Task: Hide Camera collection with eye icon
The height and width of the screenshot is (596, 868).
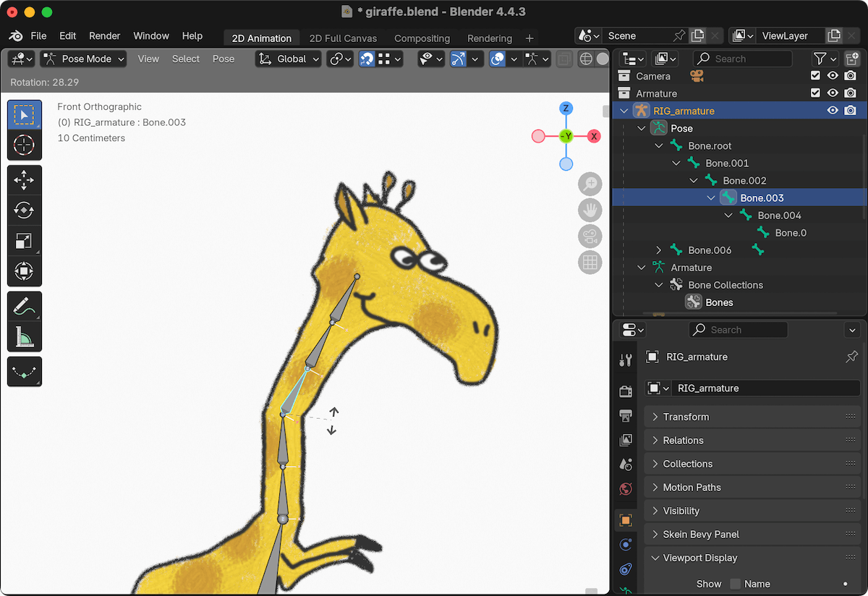Action: click(833, 76)
